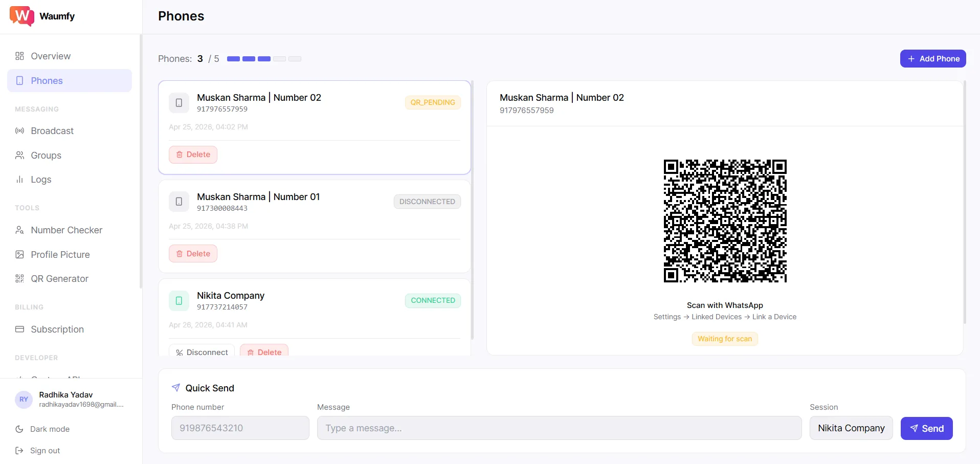Focus the Type a message field

[559, 428]
